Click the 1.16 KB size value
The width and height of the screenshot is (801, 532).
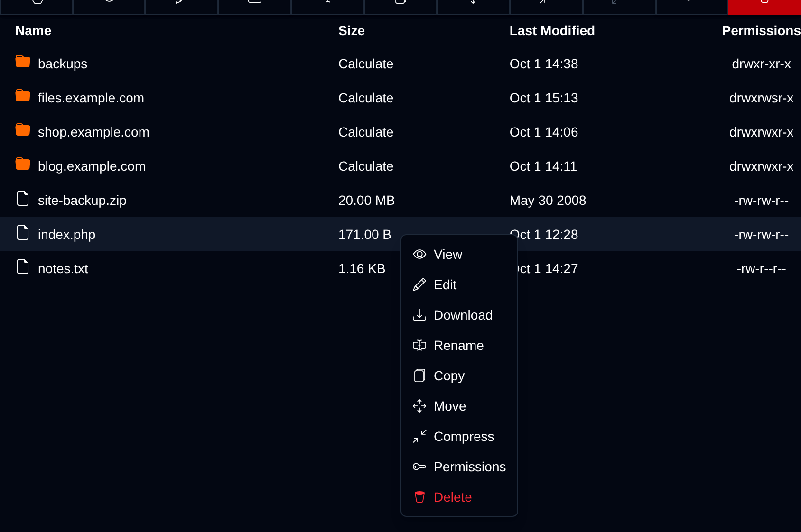click(x=362, y=268)
